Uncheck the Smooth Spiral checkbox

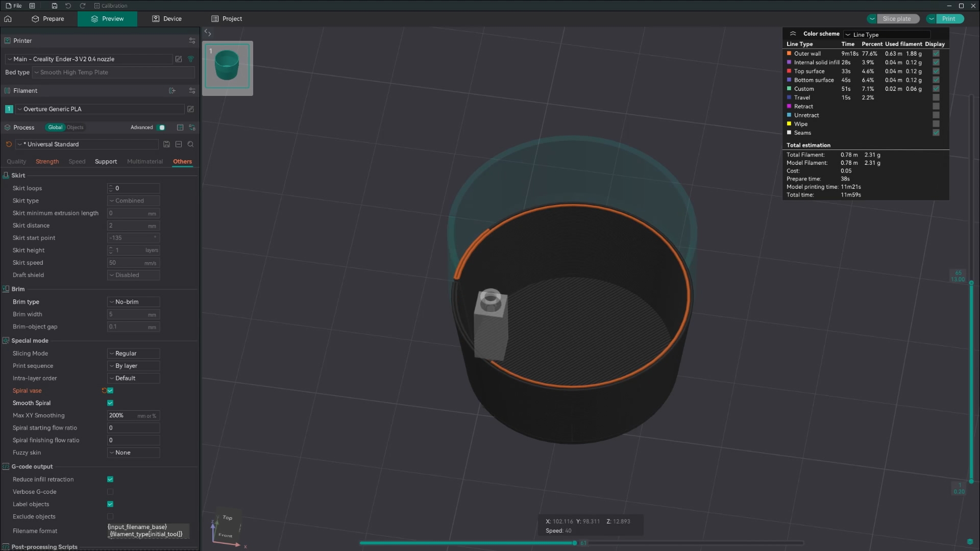(x=110, y=403)
